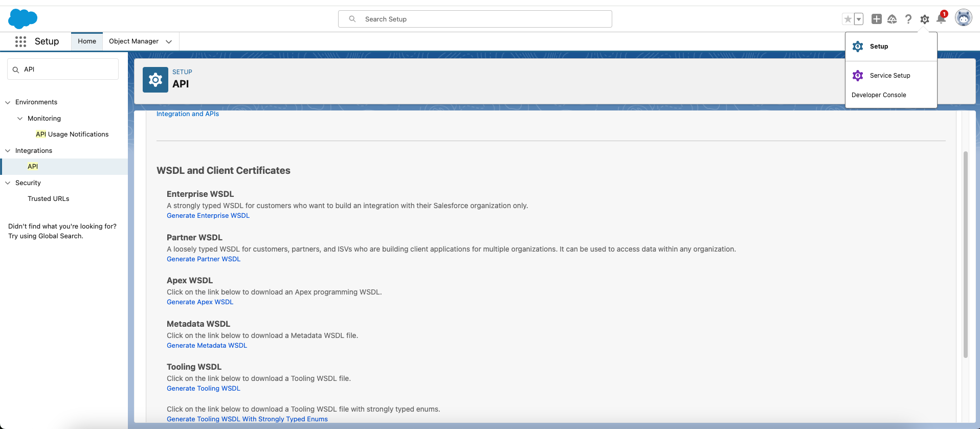Click the Partner WSDL heading
This screenshot has height=429, width=980.
pyautogui.click(x=194, y=238)
